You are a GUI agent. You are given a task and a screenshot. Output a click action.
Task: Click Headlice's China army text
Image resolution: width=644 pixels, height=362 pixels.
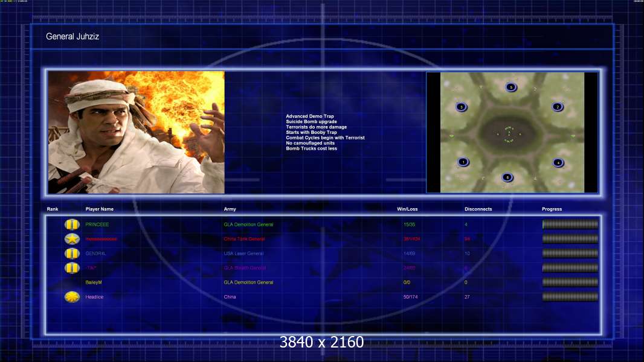click(230, 297)
